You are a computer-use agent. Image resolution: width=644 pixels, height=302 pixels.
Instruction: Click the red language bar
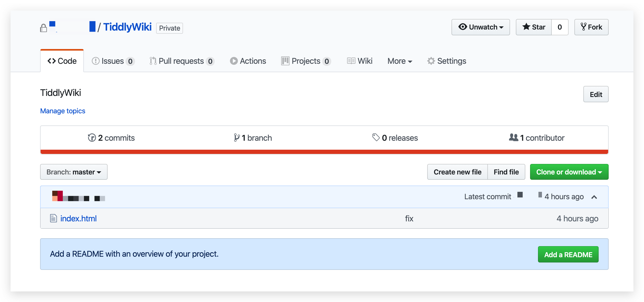coord(324,152)
